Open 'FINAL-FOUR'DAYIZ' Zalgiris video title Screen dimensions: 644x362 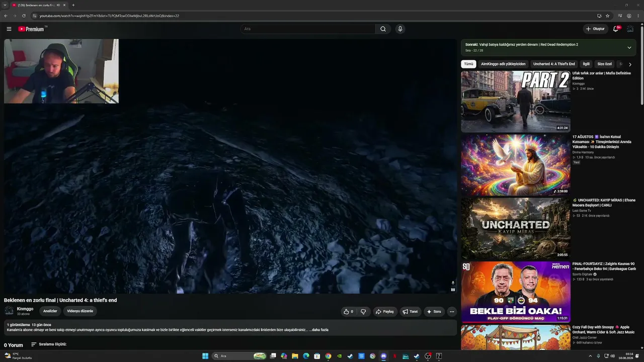[604, 266]
